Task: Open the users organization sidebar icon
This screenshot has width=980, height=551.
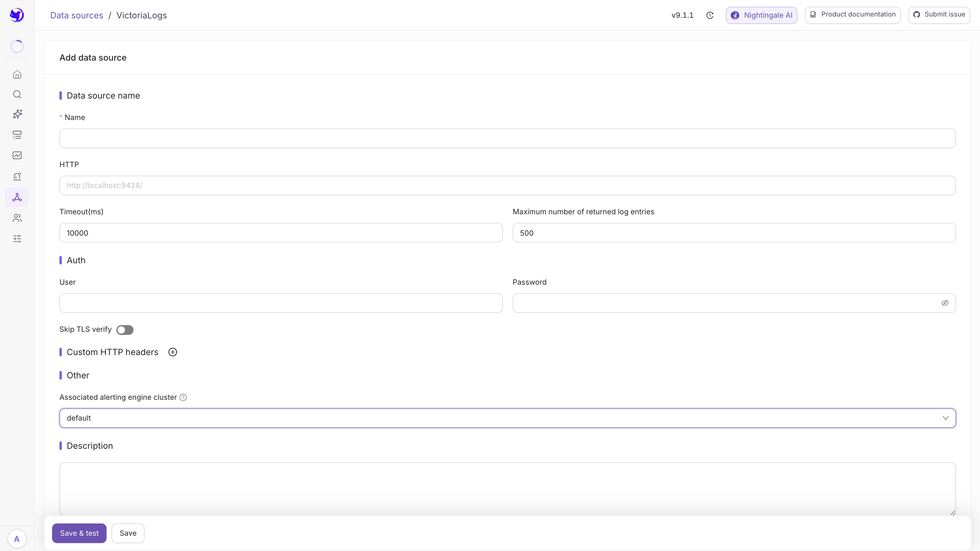Action: click(17, 218)
